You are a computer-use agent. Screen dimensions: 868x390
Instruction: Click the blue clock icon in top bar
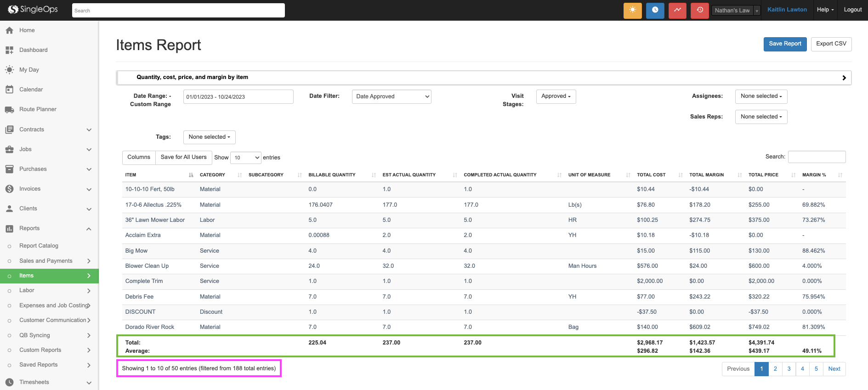(655, 10)
